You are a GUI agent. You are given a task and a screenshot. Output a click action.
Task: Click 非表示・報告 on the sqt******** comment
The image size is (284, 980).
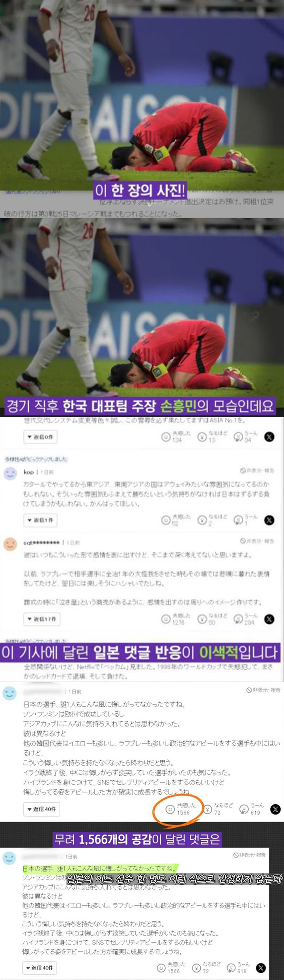point(257,541)
